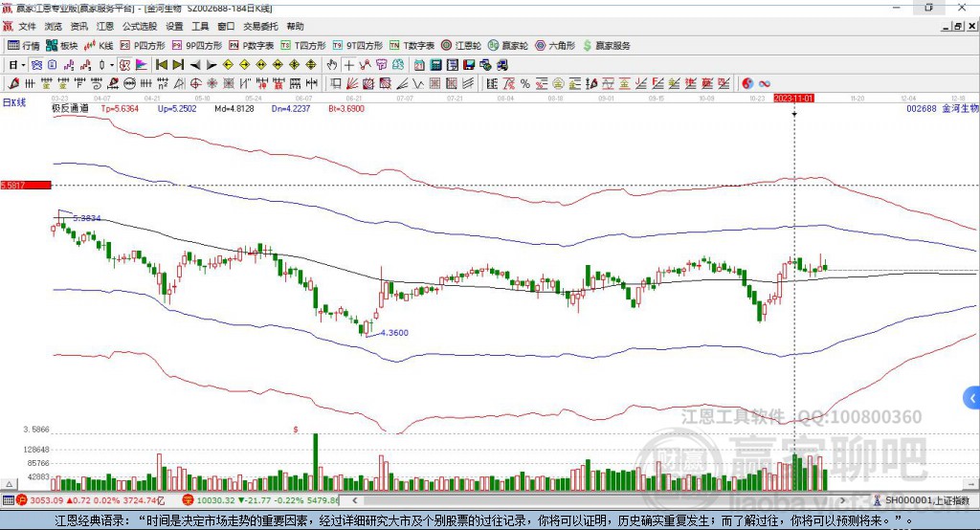This screenshot has width=980, height=530.
Task: Open the 行情 quotes toolbar button
Action: coord(23,46)
